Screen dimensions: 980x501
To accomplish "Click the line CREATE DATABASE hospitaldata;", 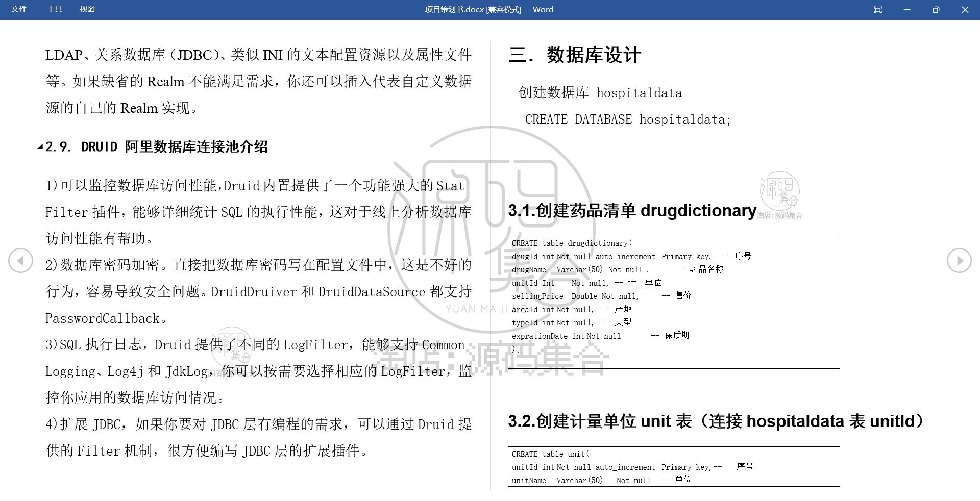I will [x=628, y=119].
